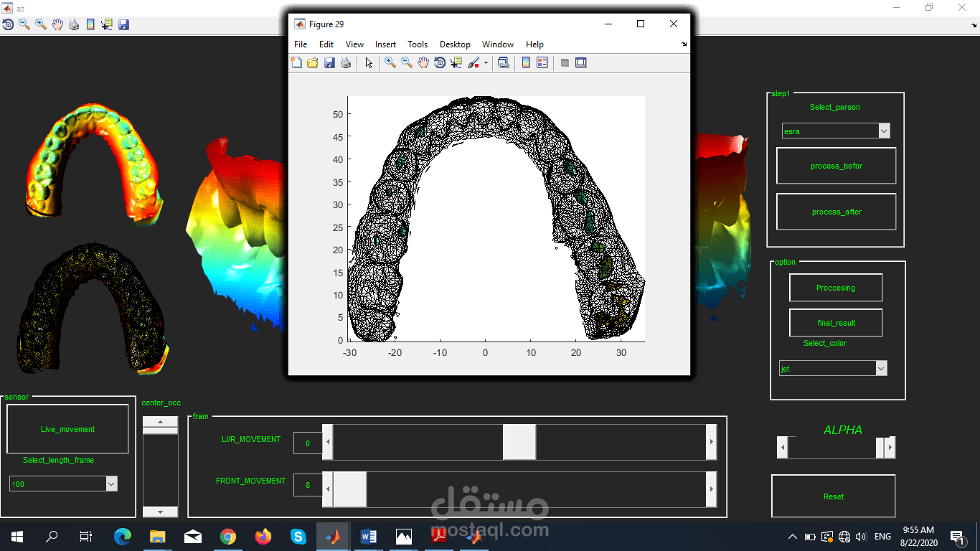This screenshot has width=980, height=551.
Task: Click Zoom Out icon in az window toolbar
Action: click(x=24, y=24)
